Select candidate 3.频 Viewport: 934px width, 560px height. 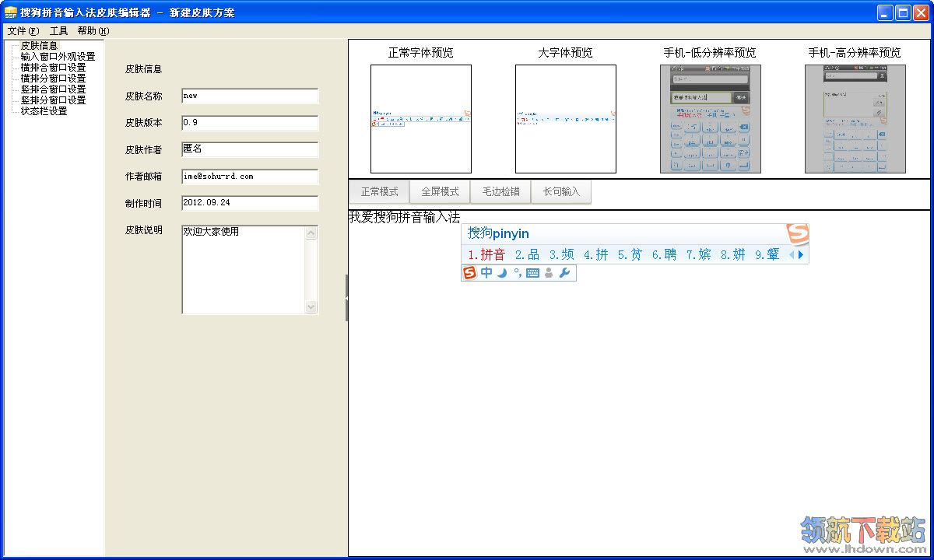561,254
